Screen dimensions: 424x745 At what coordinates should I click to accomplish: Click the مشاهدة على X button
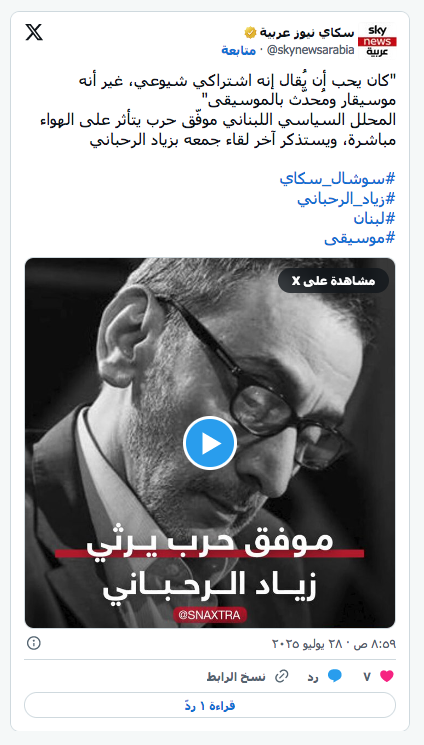coord(333,281)
